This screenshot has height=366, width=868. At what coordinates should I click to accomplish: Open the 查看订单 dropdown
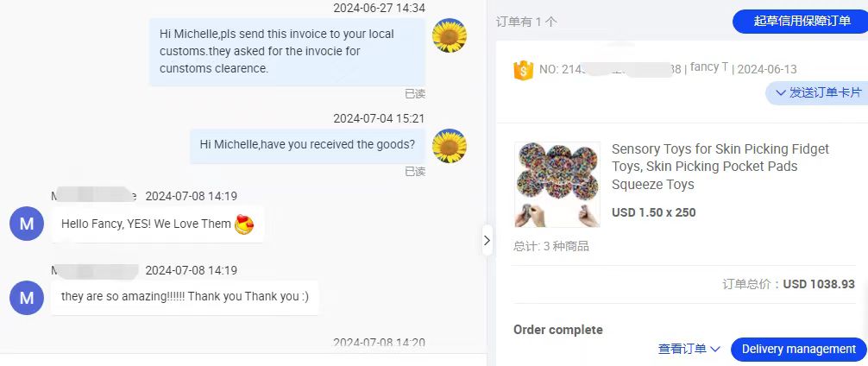click(x=689, y=349)
